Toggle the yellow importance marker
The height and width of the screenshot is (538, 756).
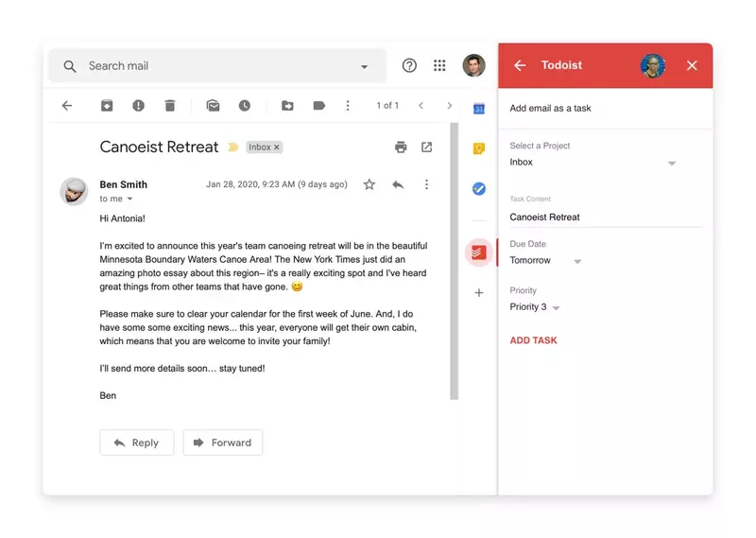(x=233, y=148)
